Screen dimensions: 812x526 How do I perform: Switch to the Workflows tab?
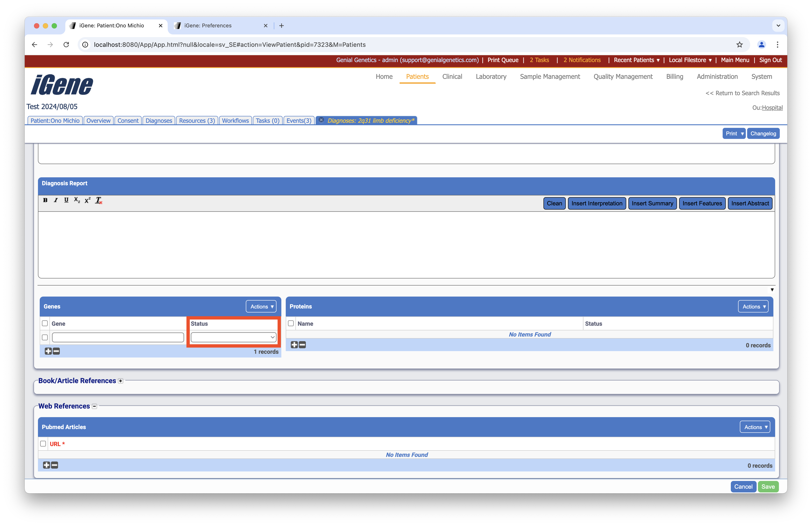(x=235, y=121)
